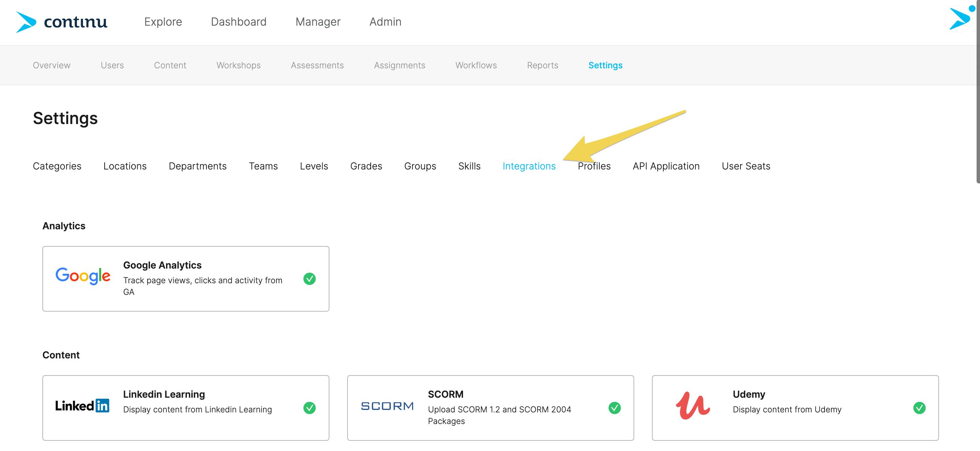Open the Levels settings section
Image resolution: width=980 pixels, height=451 pixels.
pos(314,166)
